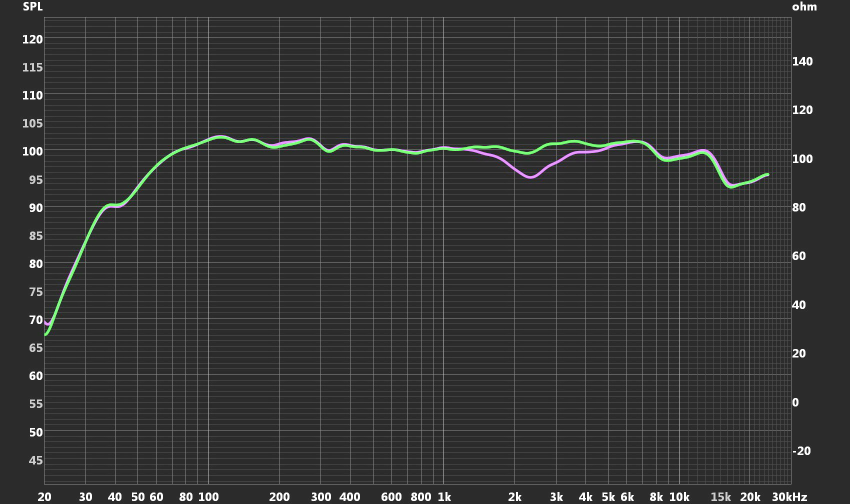Click the 20 label on the frequency axis
Viewport: 850px width, 504px height.
[44, 497]
